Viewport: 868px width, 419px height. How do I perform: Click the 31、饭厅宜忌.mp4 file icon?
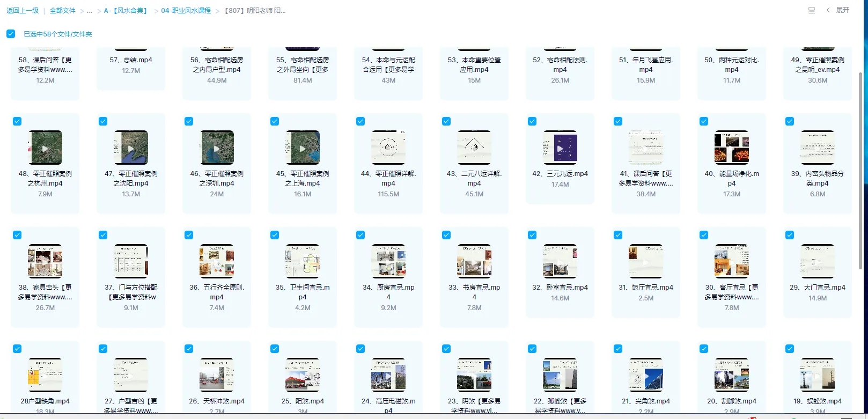(x=646, y=261)
